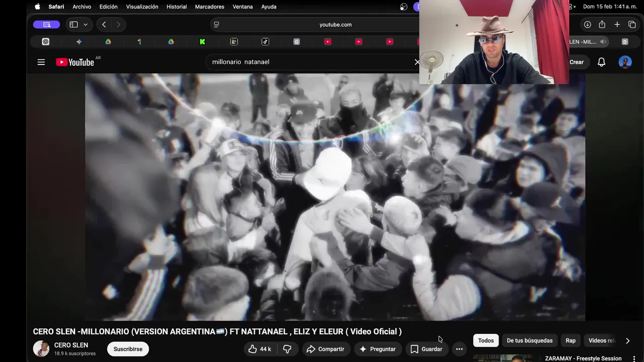
Task: Switch to the Google One tab
Action: coord(139,42)
